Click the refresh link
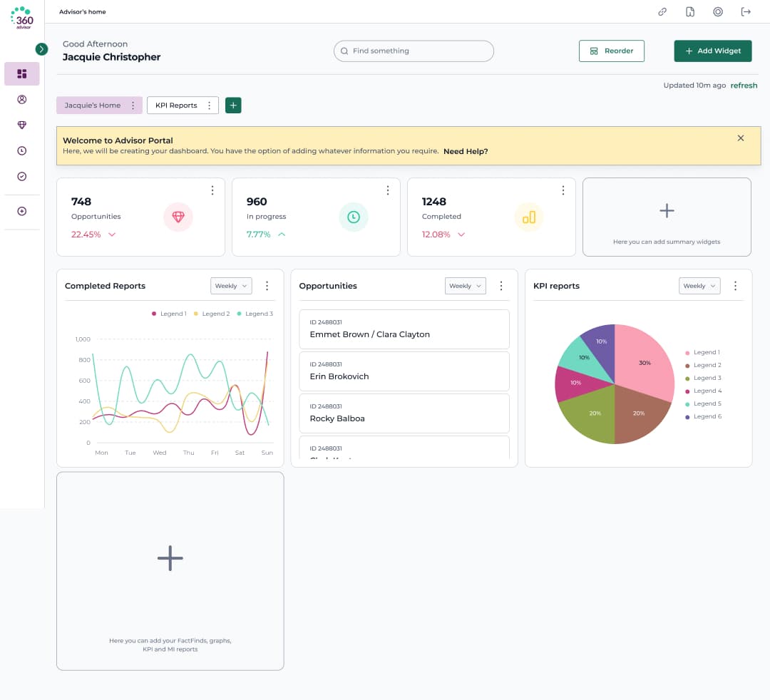Viewport: 770px width, 700px height. click(x=744, y=86)
